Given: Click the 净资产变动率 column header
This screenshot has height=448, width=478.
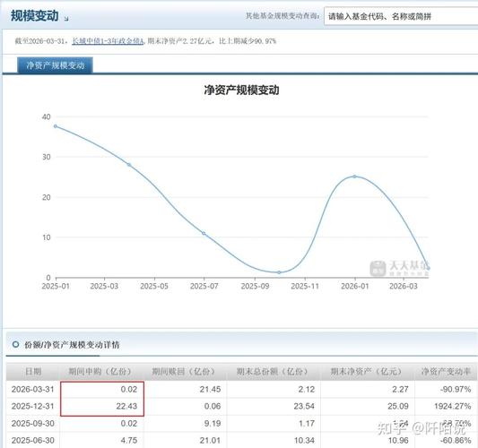Looking at the screenshot, I should click(x=446, y=372).
